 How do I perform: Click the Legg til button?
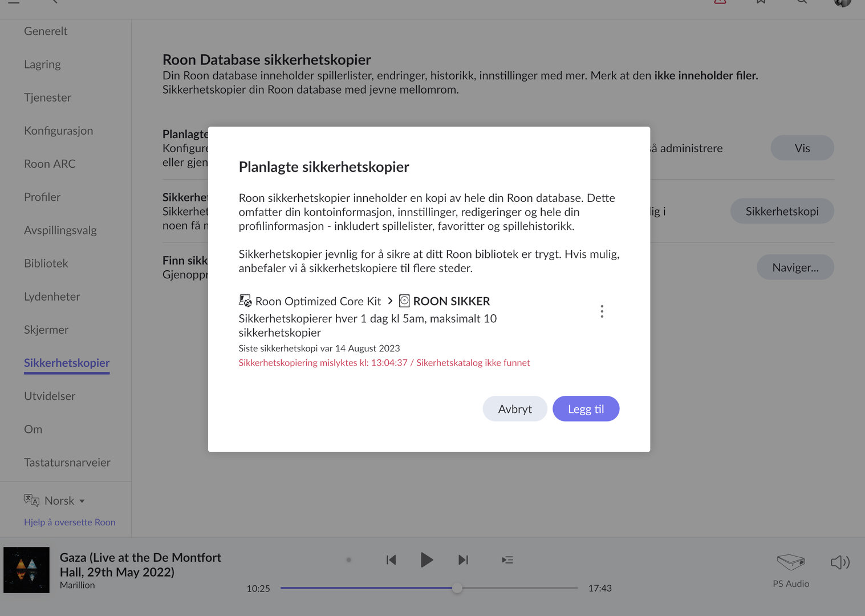coord(586,409)
